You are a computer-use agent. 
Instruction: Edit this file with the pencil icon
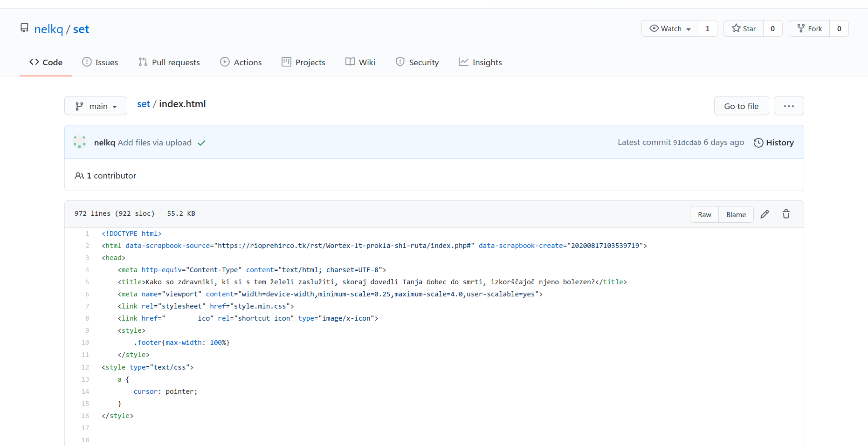coord(765,214)
